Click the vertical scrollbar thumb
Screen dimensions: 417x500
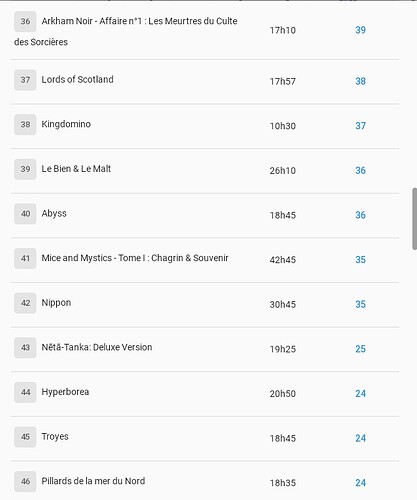pyautogui.click(x=415, y=219)
